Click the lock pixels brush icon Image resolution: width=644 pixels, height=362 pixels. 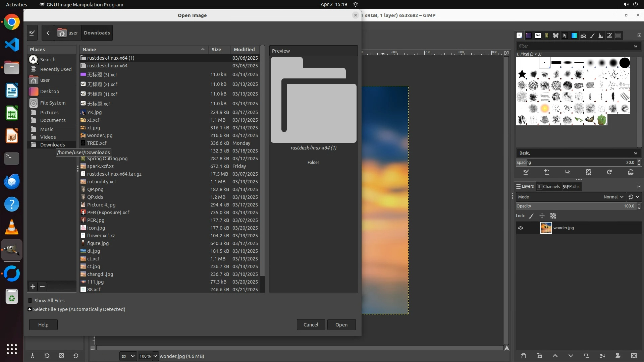pos(531,216)
